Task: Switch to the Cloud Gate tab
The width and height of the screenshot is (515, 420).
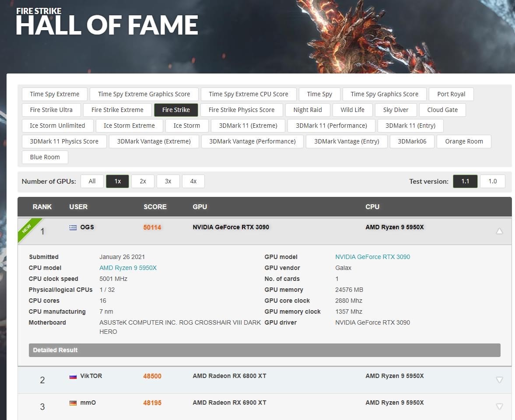Action: [442, 110]
